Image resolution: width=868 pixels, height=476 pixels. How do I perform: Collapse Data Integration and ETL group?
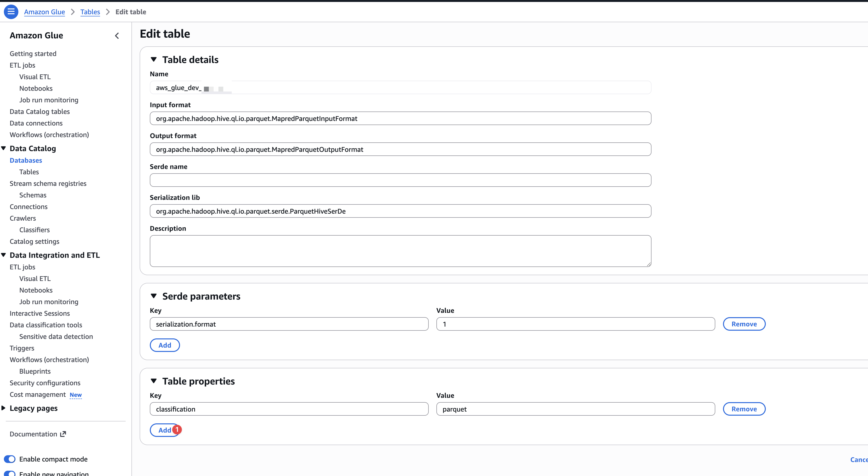click(4, 255)
